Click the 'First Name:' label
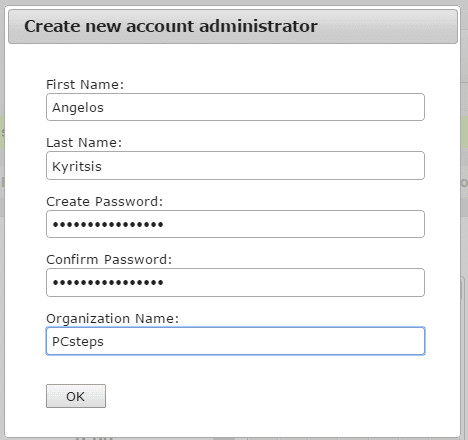The height and width of the screenshot is (440, 468). (x=85, y=84)
